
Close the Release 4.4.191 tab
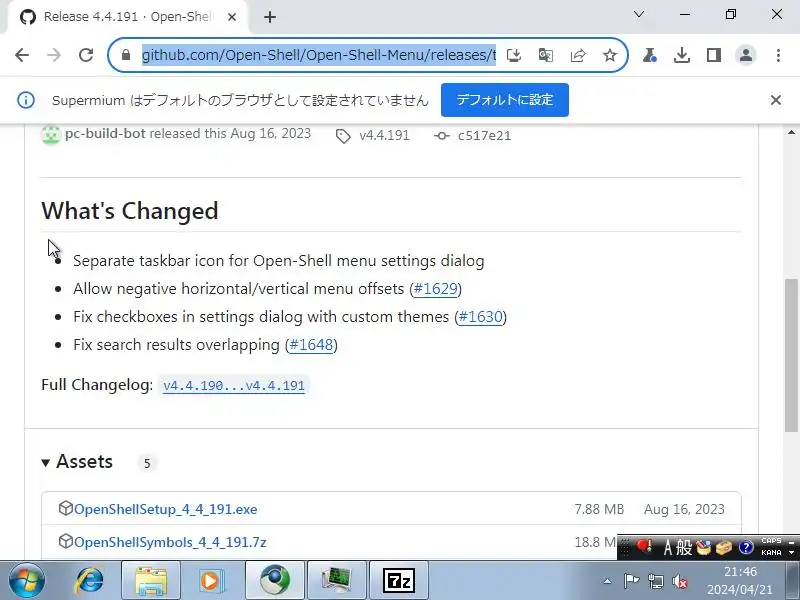coord(232,17)
